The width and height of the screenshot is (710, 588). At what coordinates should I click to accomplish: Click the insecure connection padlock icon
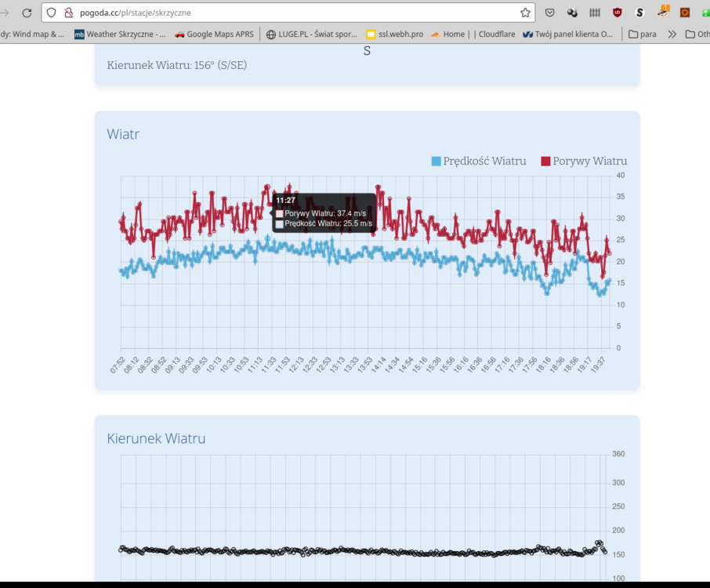point(68,13)
